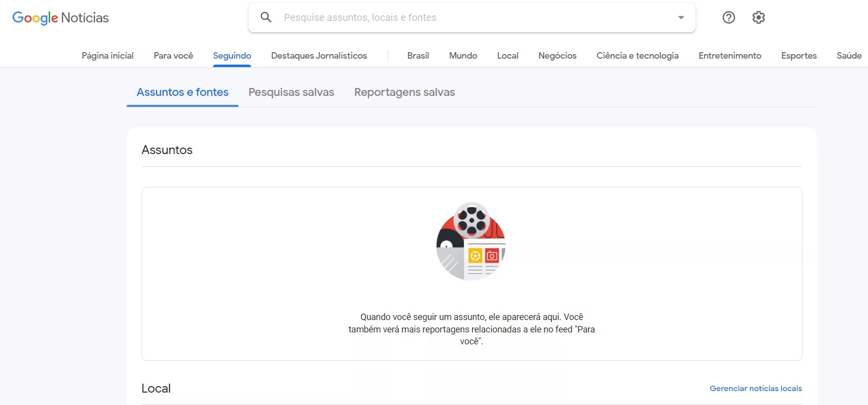Image resolution: width=868 pixels, height=405 pixels.
Task: Click the film reel illustration
Action: [x=471, y=242]
